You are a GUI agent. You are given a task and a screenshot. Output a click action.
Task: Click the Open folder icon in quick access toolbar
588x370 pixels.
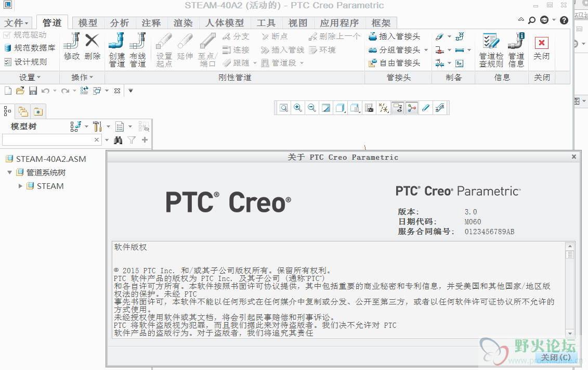(x=20, y=91)
